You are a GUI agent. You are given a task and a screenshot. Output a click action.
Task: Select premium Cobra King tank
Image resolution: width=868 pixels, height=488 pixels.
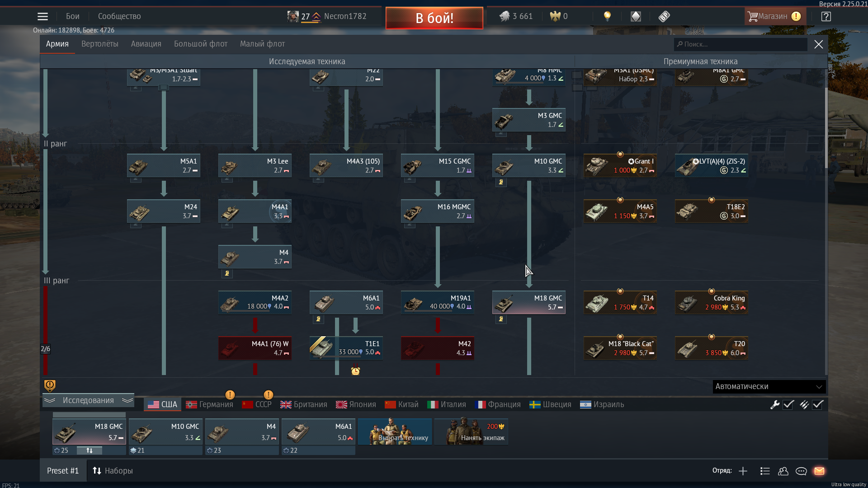click(x=711, y=303)
